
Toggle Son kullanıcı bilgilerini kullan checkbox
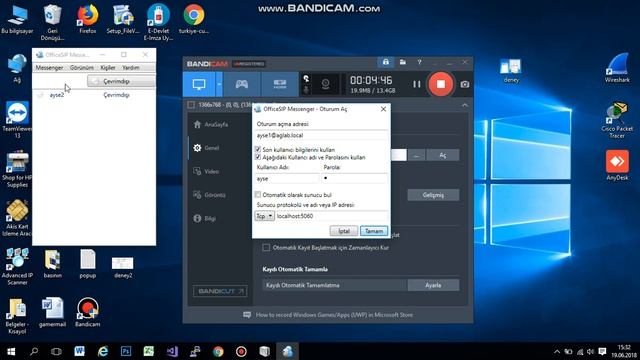[x=258, y=149]
